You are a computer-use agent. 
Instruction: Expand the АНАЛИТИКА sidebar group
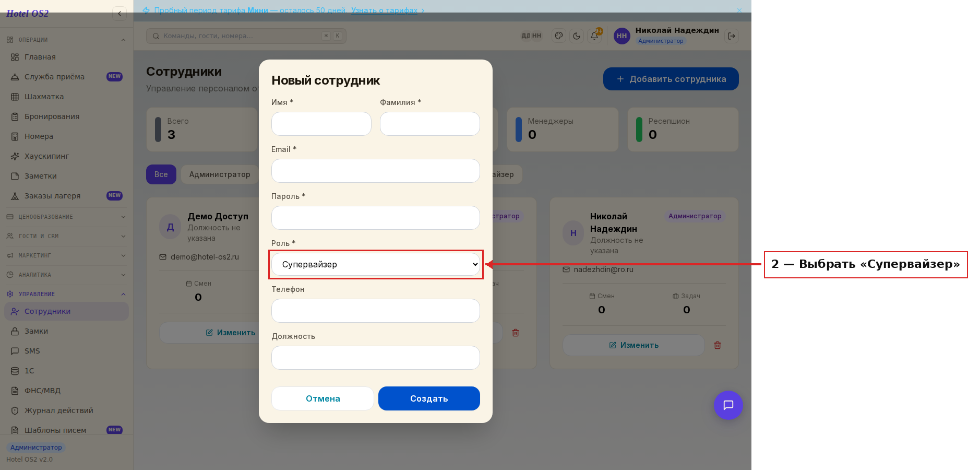[x=66, y=275]
